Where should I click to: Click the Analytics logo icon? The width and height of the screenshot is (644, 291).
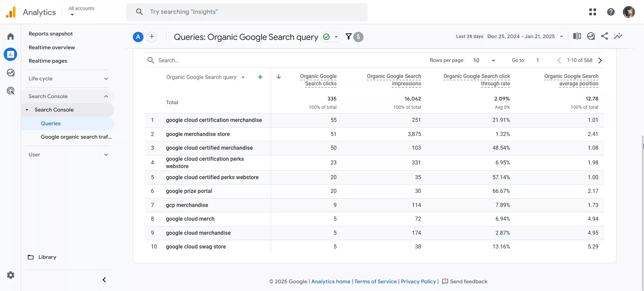pyautogui.click(x=11, y=12)
